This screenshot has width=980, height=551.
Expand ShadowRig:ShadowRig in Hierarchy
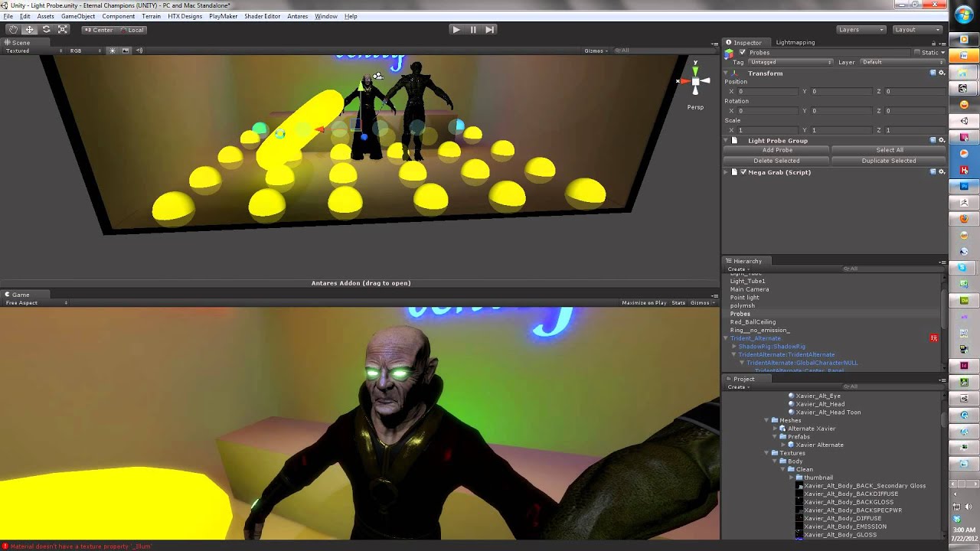click(734, 347)
